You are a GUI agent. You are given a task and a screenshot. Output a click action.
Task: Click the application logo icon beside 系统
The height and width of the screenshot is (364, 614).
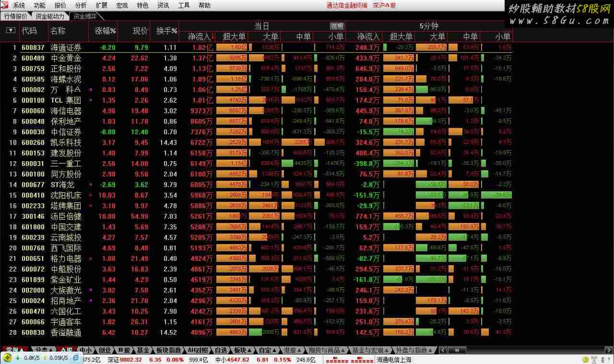[x=5, y=5]
